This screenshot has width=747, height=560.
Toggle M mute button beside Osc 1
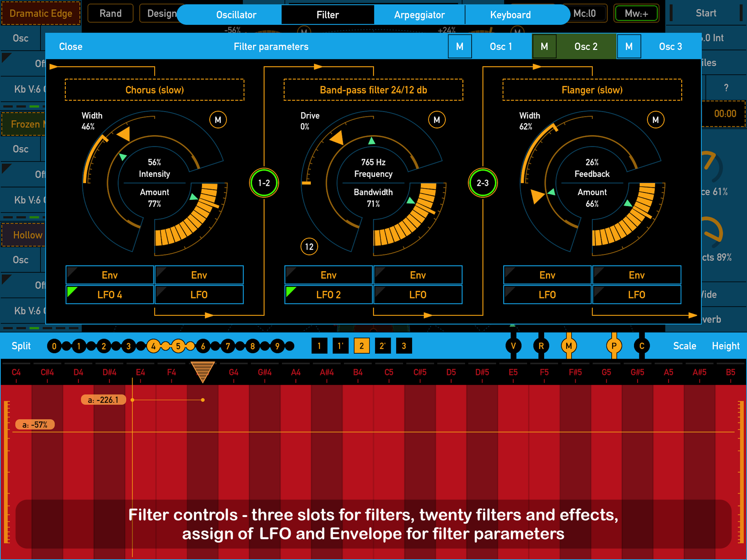coord(460,46)
